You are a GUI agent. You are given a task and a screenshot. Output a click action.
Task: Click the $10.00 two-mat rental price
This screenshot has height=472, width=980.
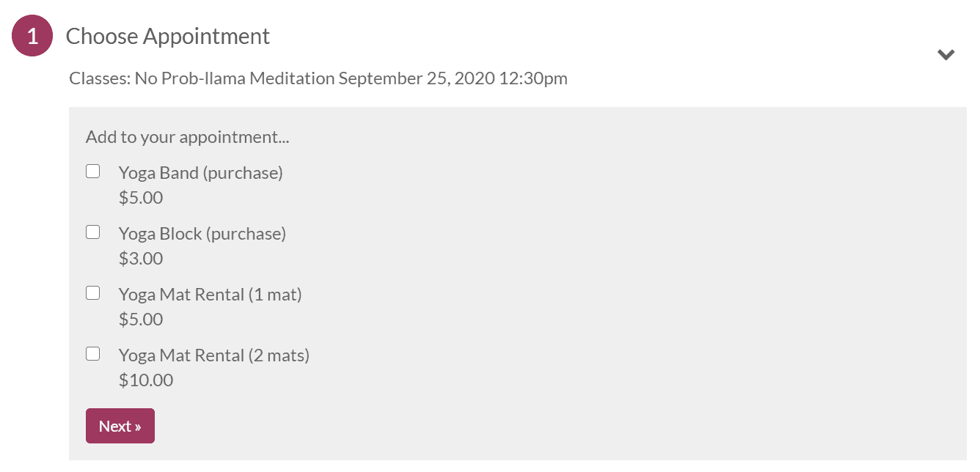[x=146, y=380]
